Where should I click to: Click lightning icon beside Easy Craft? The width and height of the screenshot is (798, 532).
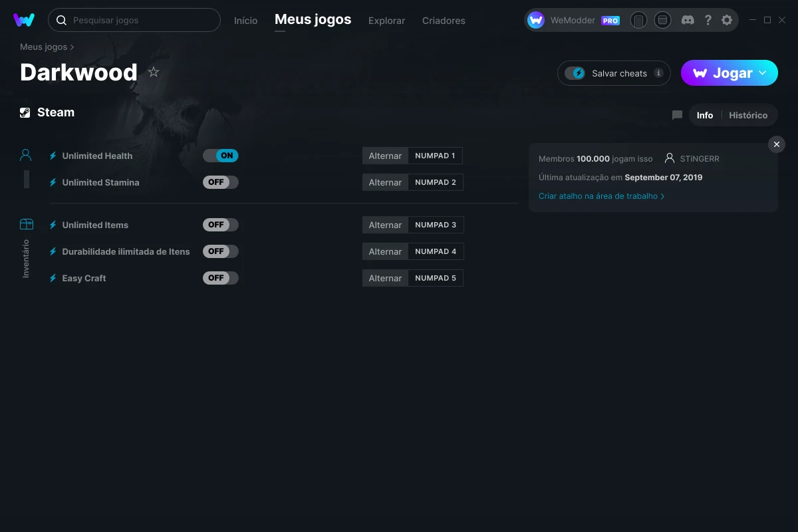coord(53,278)
